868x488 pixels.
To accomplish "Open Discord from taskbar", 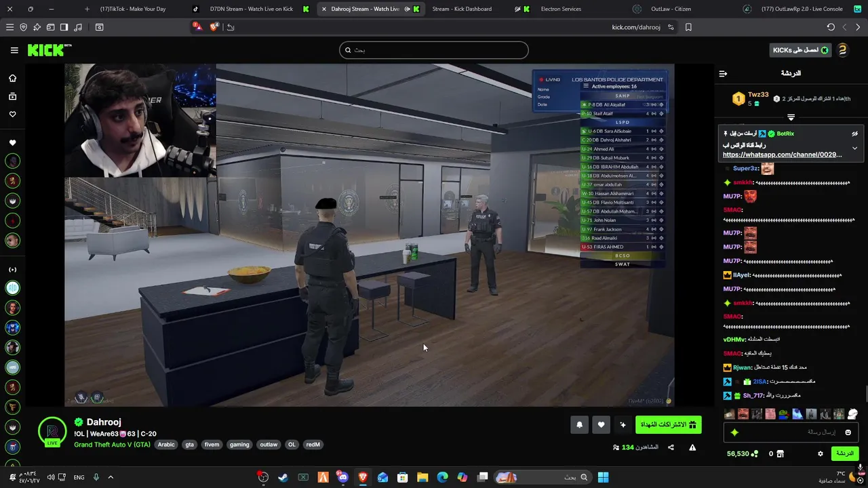I will [342, 477].
